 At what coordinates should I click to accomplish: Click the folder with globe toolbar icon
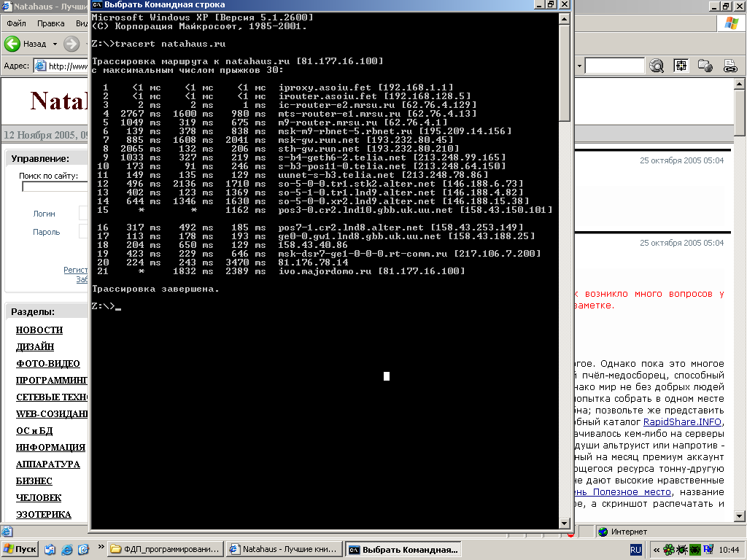pyautogui.click(x=705, y=66)
